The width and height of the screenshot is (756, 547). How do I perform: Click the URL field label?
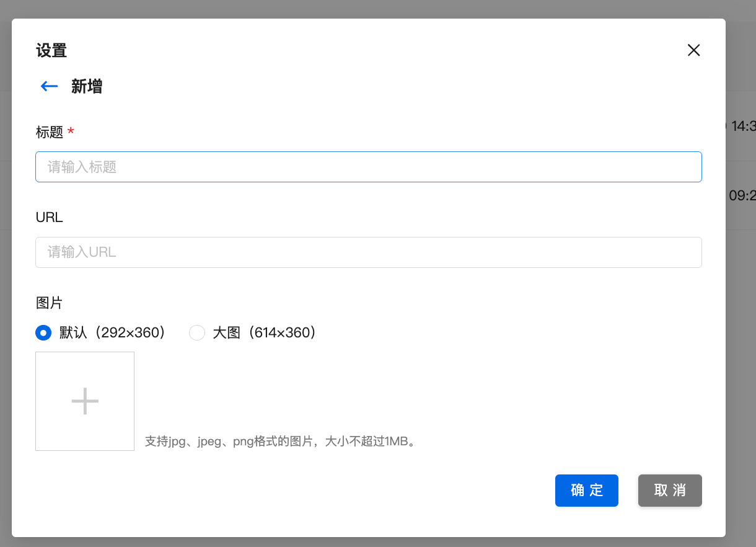50,218
